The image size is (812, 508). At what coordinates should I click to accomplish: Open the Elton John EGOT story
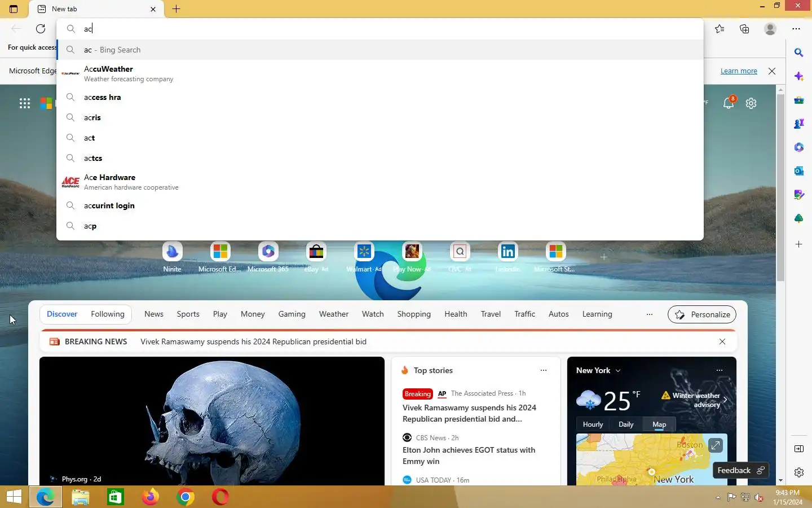point(469,456)
